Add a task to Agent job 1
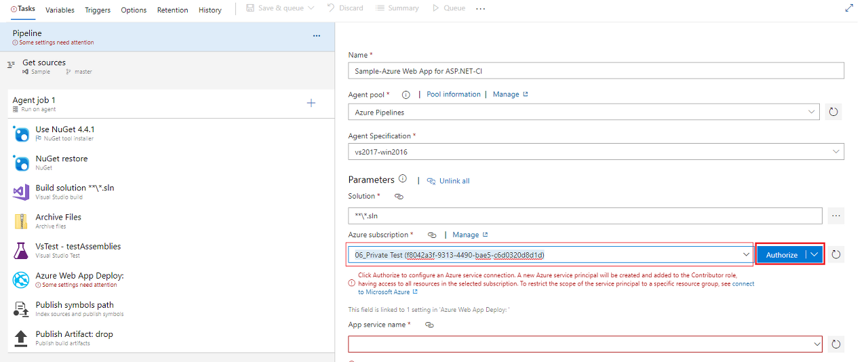 (311, 103)
